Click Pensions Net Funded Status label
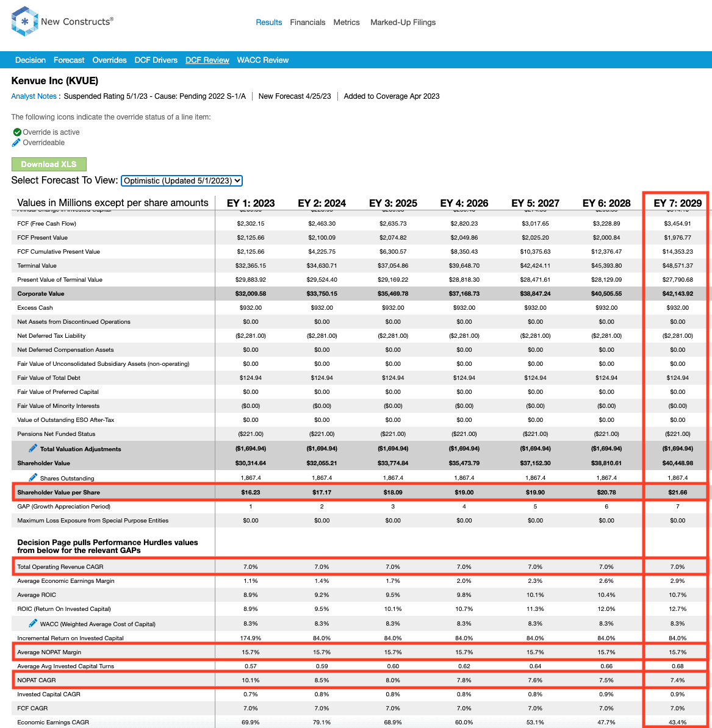 56,434
